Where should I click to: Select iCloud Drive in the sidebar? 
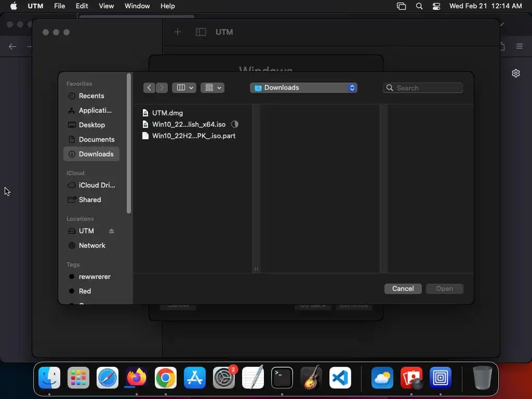(x=91, y=185)
